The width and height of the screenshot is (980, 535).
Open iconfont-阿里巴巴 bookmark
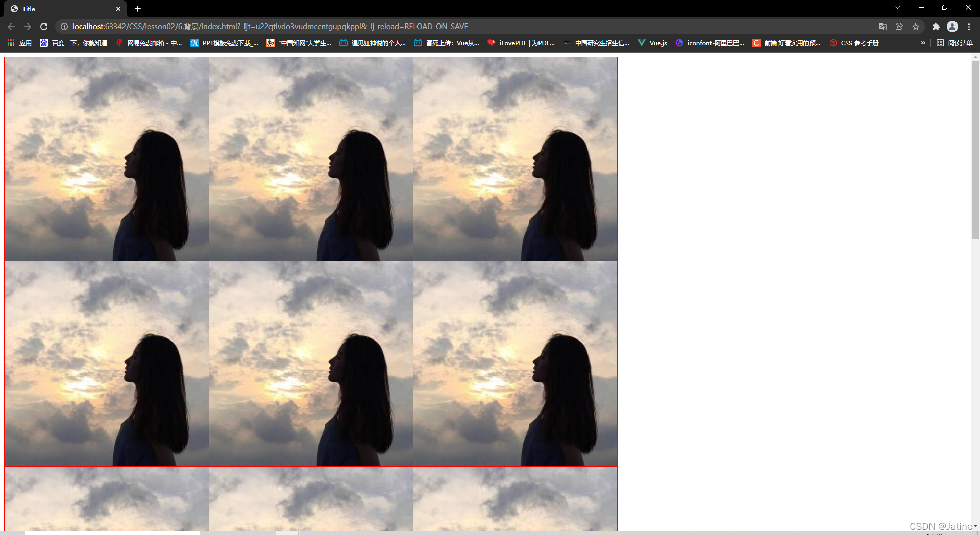pos(710,43)
